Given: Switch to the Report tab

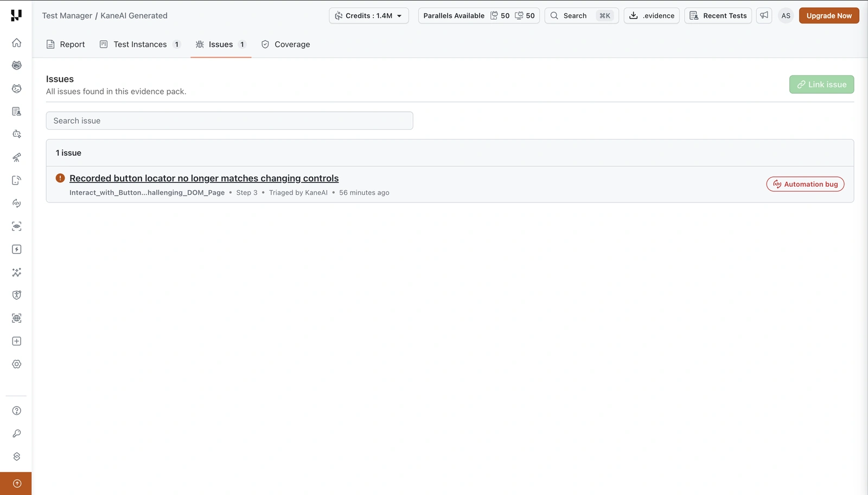Looking at the screenshot, I should point(66,45).
